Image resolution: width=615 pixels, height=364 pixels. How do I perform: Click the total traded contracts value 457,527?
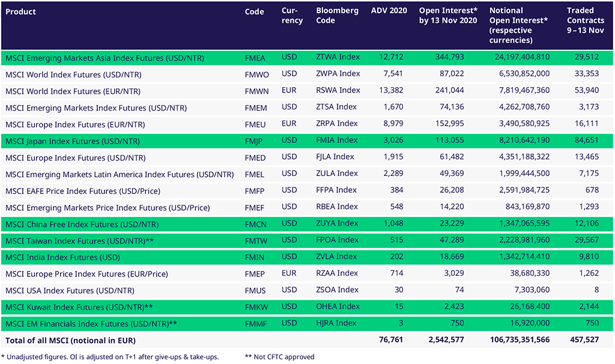(586, 340)
